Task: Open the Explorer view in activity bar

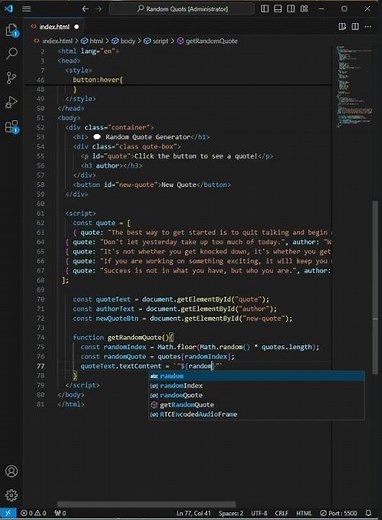Action: [12, 30]
